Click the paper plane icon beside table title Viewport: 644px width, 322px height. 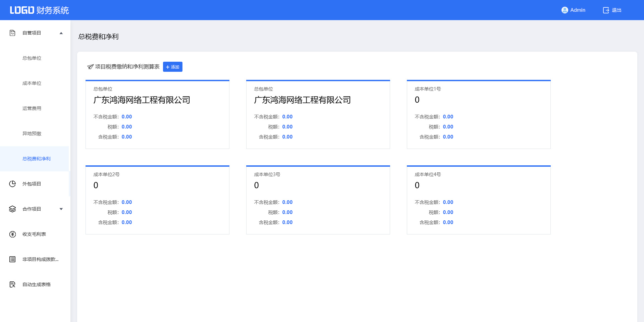(x=90, y=67)
